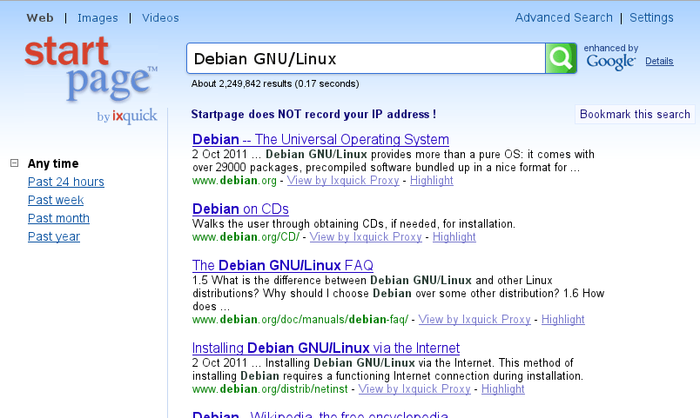This screenshot has width=700, height=418.
Task: View www.debian.org by Ixquick Proxy
Action: [x=343, y=180]
